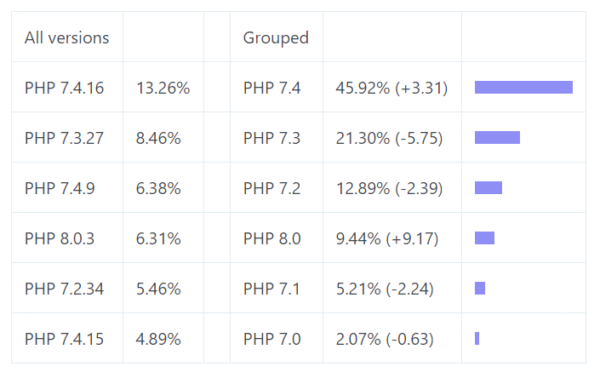Select the PHP 7.4.16 cell

tap(64, 88)
